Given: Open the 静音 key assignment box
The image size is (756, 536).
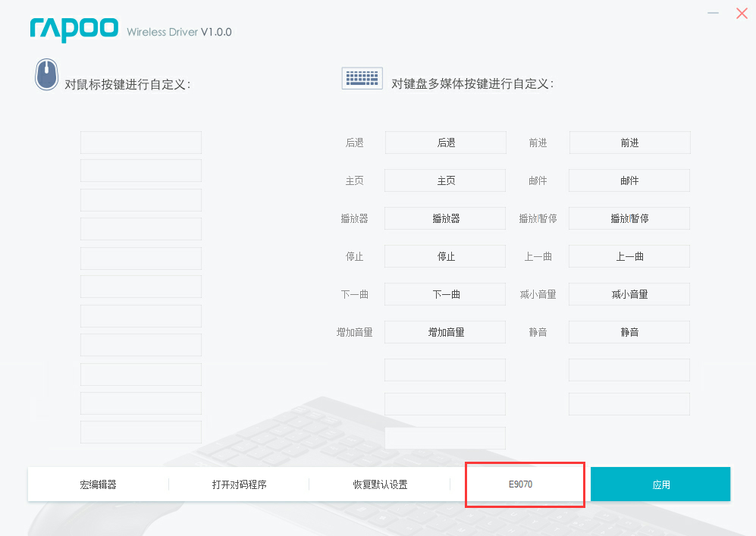Looking at the screenshot, I should [x=629, y=332].
